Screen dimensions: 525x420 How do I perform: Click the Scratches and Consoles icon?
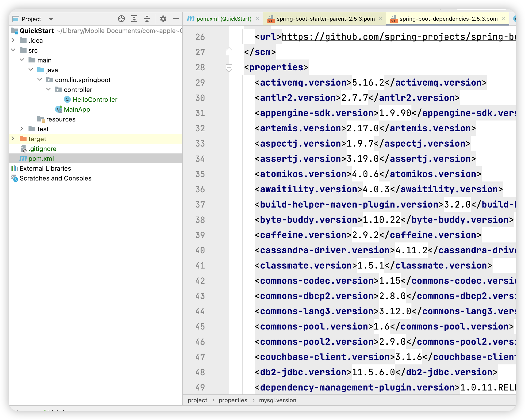[x=14, y=178]
